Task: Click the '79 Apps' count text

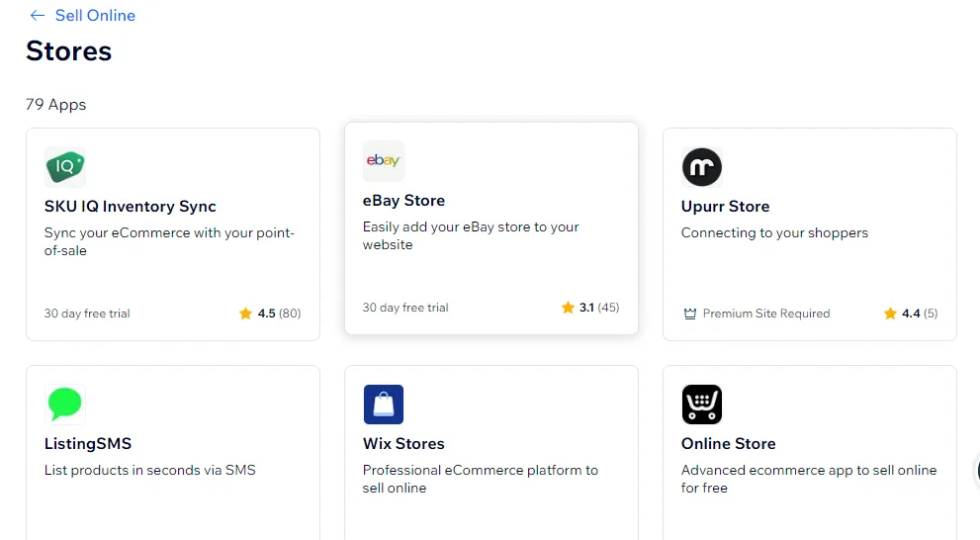Action: tap(55, 105)
